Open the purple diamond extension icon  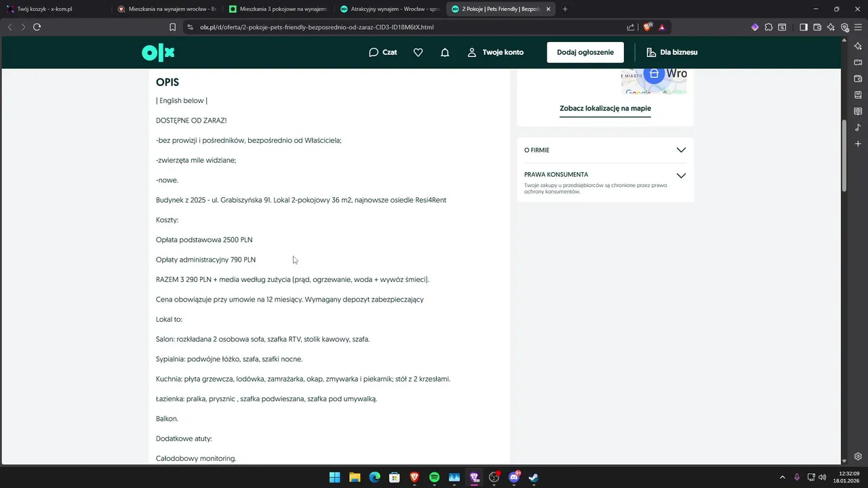755,27
